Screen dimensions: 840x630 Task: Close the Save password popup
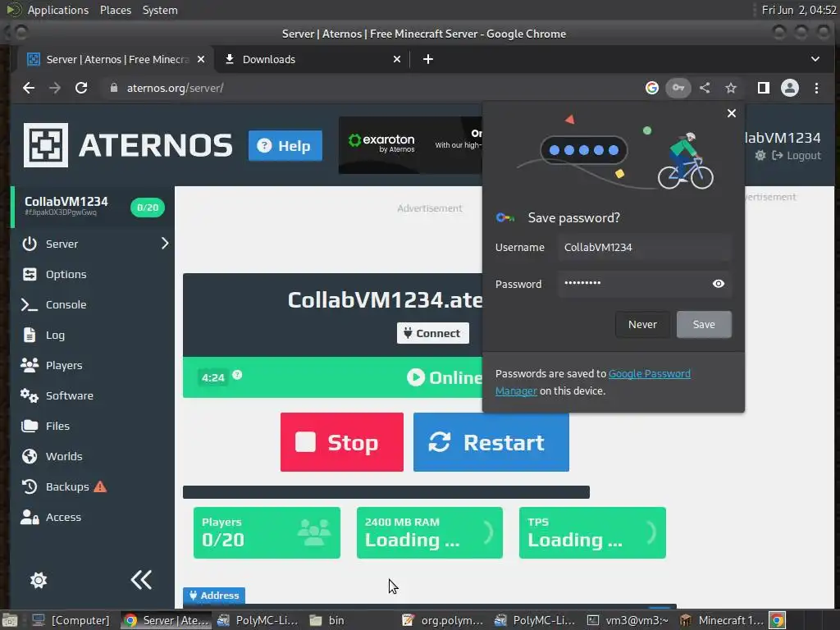click(x=731, y=113)
